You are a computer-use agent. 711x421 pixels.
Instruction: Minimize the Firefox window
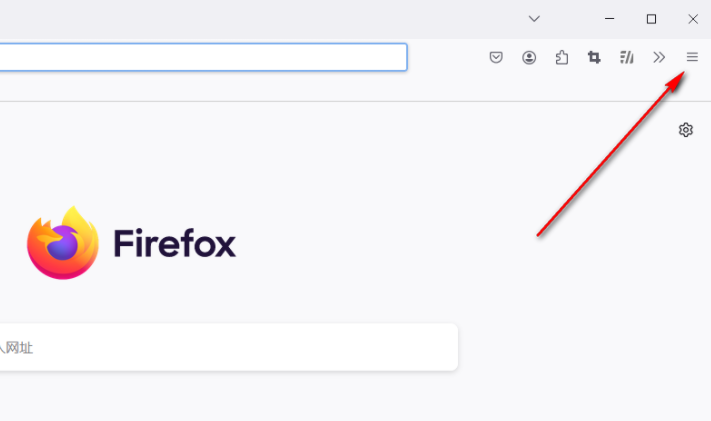click(609, 19)
